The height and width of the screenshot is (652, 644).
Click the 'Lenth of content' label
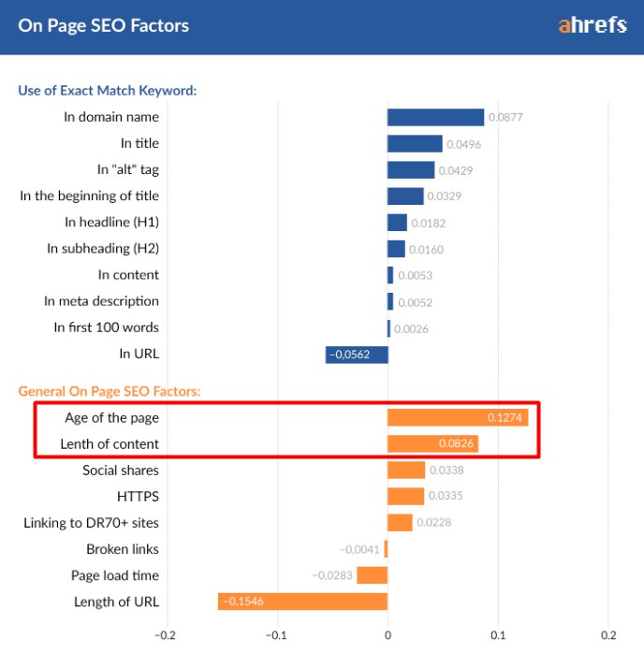click(110, 444)
